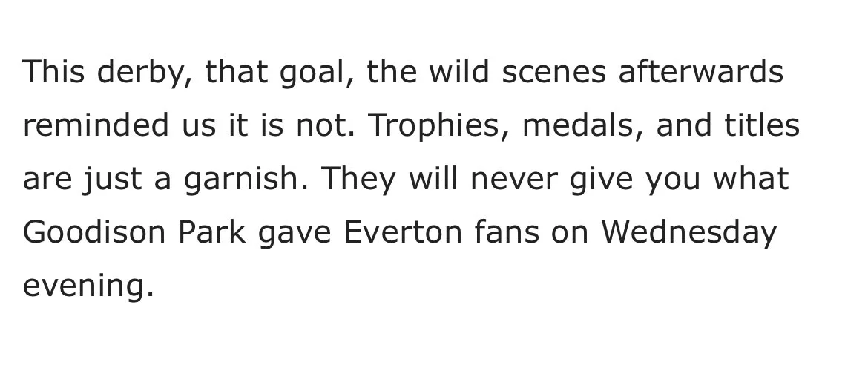This screenshot has width=868, height=371.
Task: Click the word "titles" ending line two
Action: point(763,125)
